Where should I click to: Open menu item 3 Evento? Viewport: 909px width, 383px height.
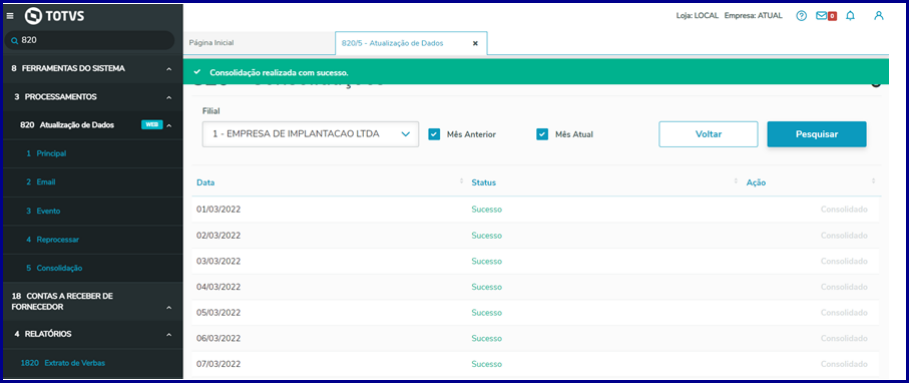click(x=43, y=211)
